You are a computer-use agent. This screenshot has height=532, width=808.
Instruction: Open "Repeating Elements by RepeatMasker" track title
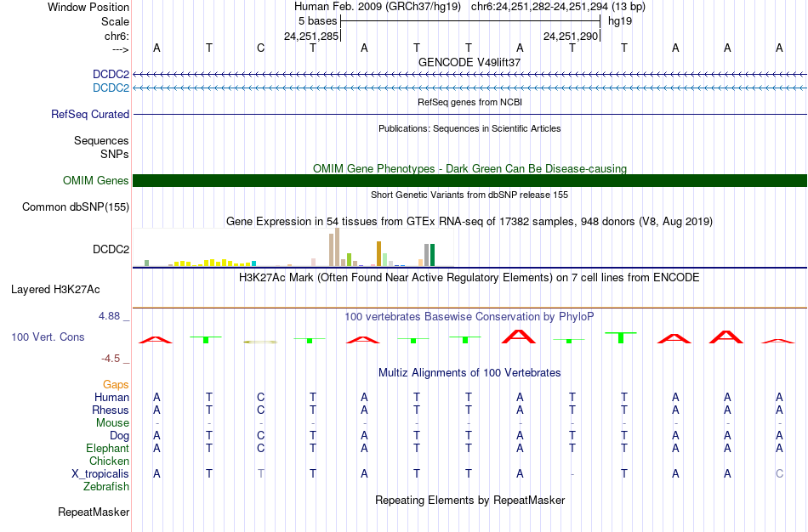[469, 500]
